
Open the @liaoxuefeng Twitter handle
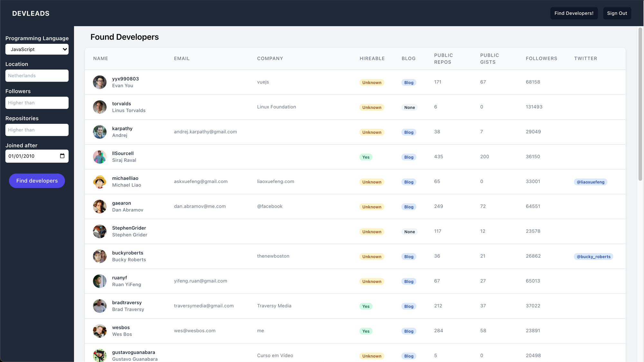pyautogui.click(x=590, y=181)
